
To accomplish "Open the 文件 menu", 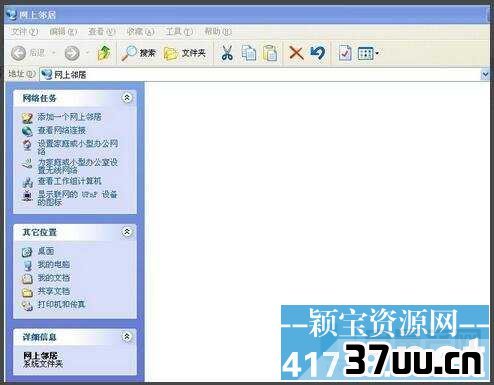I will point(24,32).
